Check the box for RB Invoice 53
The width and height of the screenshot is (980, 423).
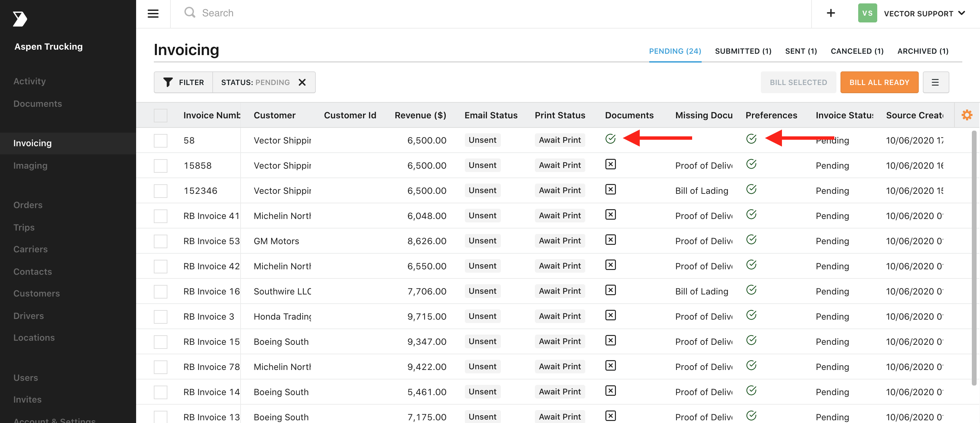[x=161, y=241]
